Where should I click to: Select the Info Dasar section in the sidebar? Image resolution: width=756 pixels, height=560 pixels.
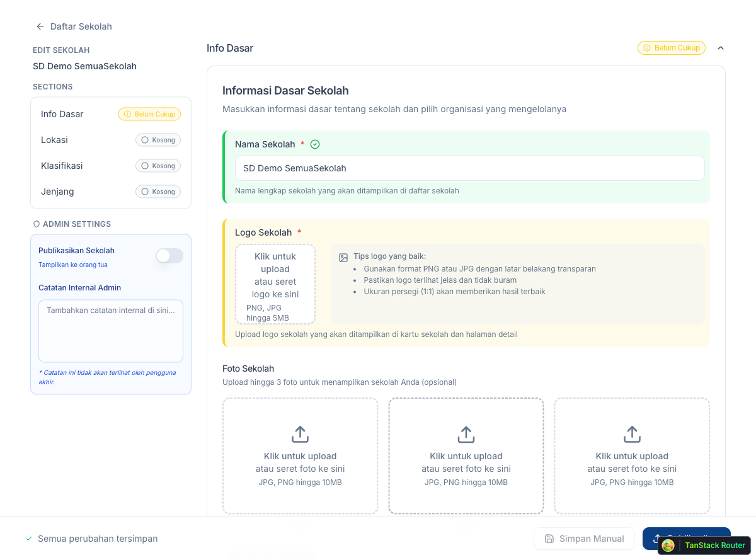coord(62,114)
